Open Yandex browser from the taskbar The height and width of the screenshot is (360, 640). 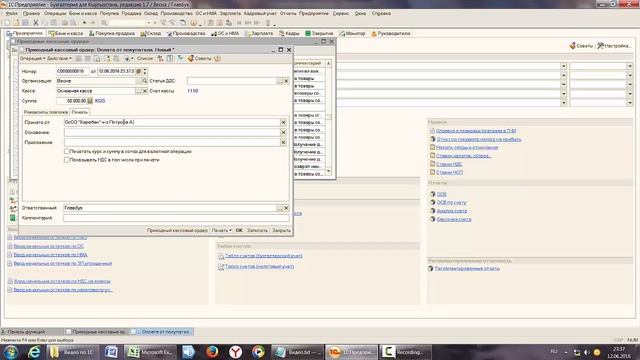(235, 351)
